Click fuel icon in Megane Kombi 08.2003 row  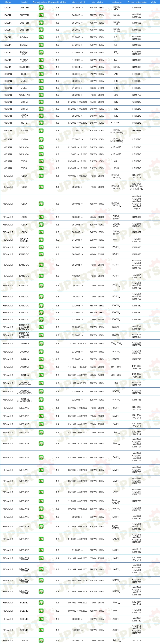click(x=41, y=580)
